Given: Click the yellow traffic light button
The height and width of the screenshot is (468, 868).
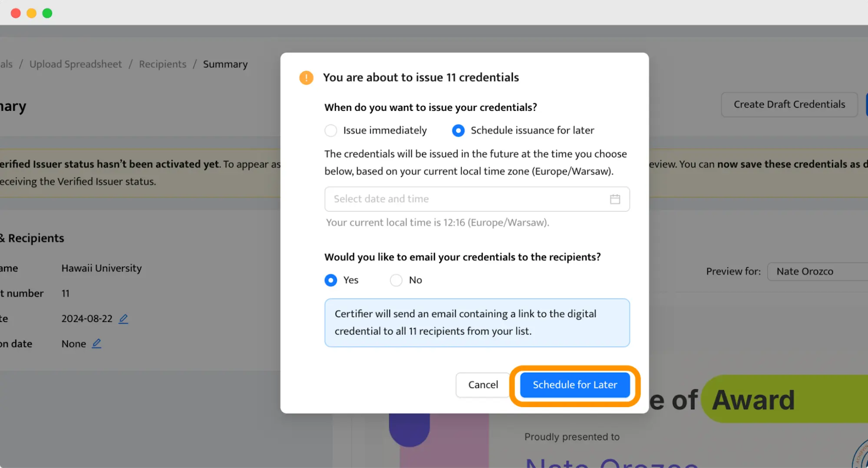Looking at the screenshot, I should click(31, 13).
